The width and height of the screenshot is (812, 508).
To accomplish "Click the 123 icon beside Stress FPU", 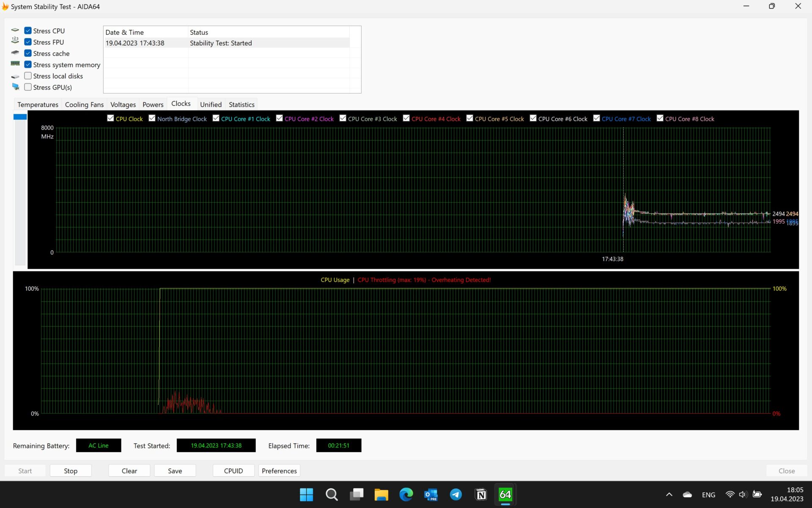I will coord(15,40).
